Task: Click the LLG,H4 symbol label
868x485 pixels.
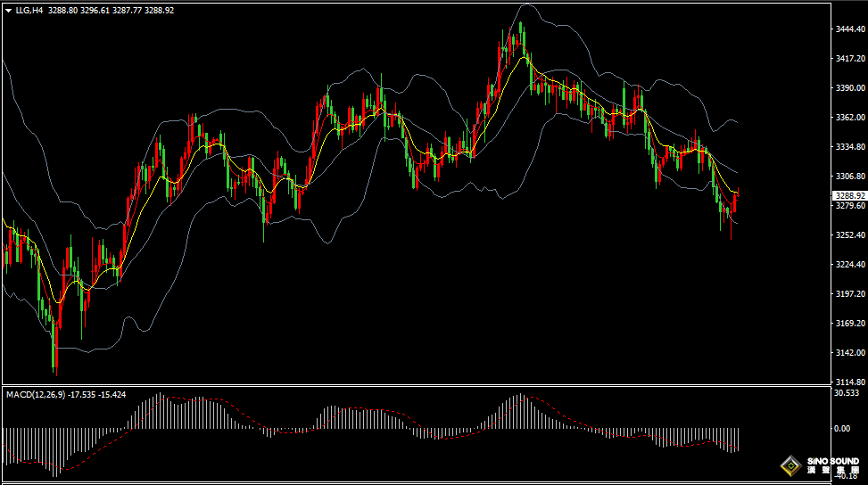Action: [29, 10]
